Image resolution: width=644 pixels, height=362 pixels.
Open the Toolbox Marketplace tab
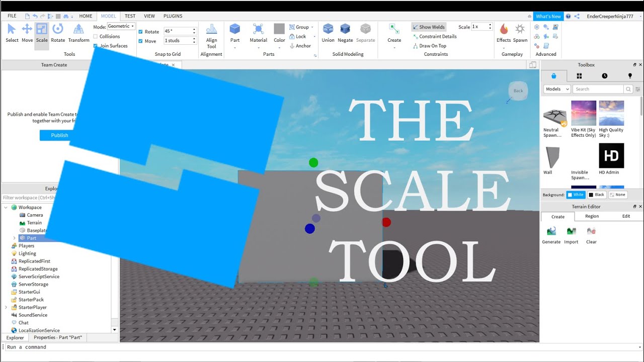[x=554, y=76]
